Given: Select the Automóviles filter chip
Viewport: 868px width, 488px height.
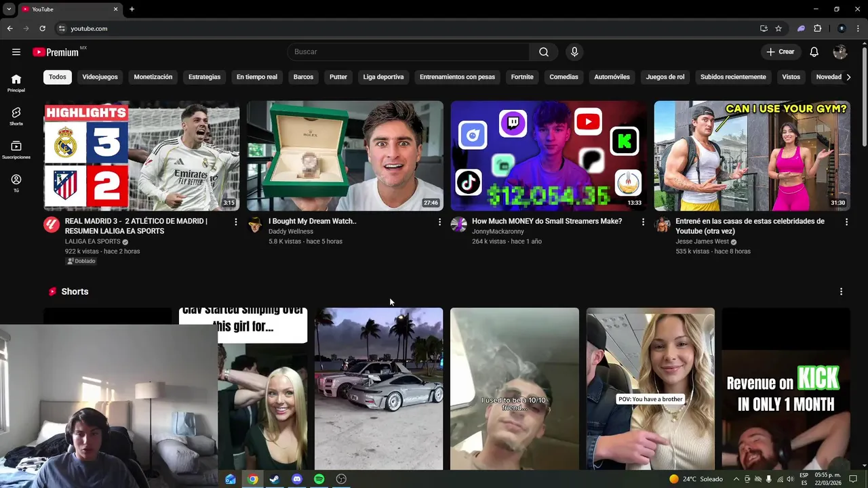Looking at the screenshot, I should pos(612,77).
